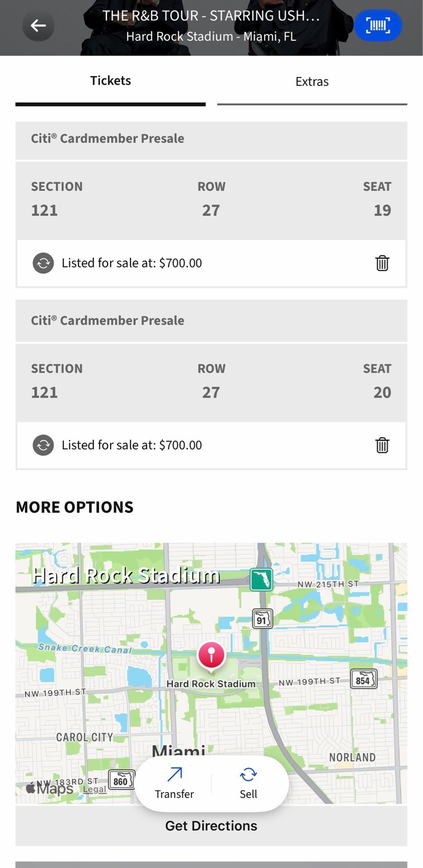Tap the back arrow button
Viewport: 423px width, 868px height.
pos(38,26)
